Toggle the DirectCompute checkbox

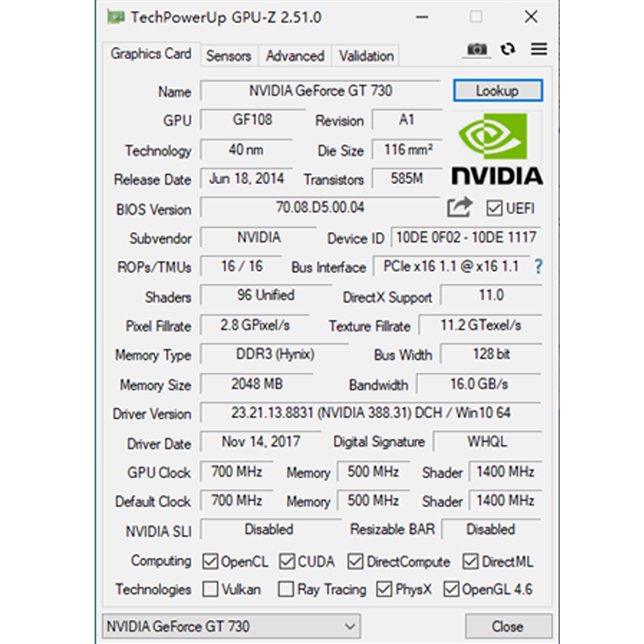tap(355, 561)
